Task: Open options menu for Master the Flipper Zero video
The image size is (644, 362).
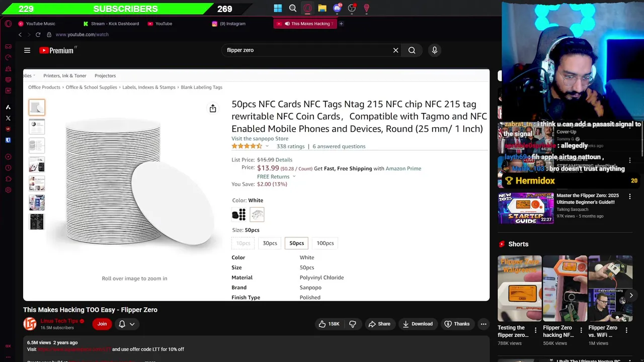Action: tap(630, 197)
